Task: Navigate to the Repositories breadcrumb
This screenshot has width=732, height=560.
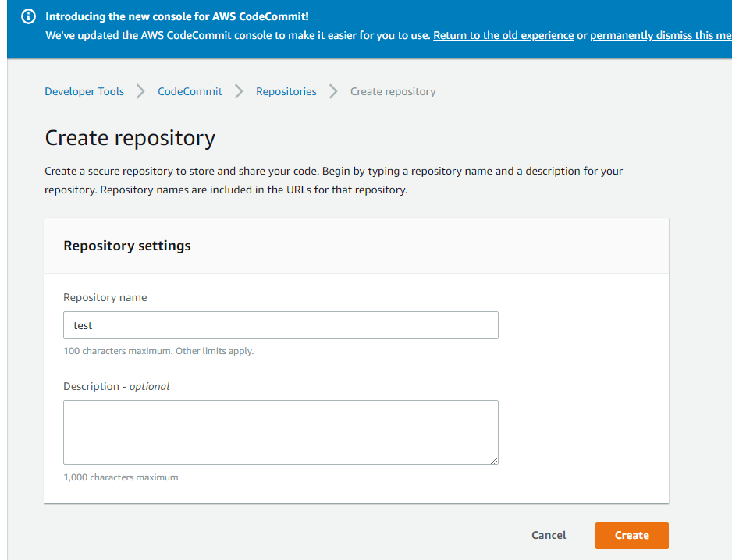Action: 286,91
